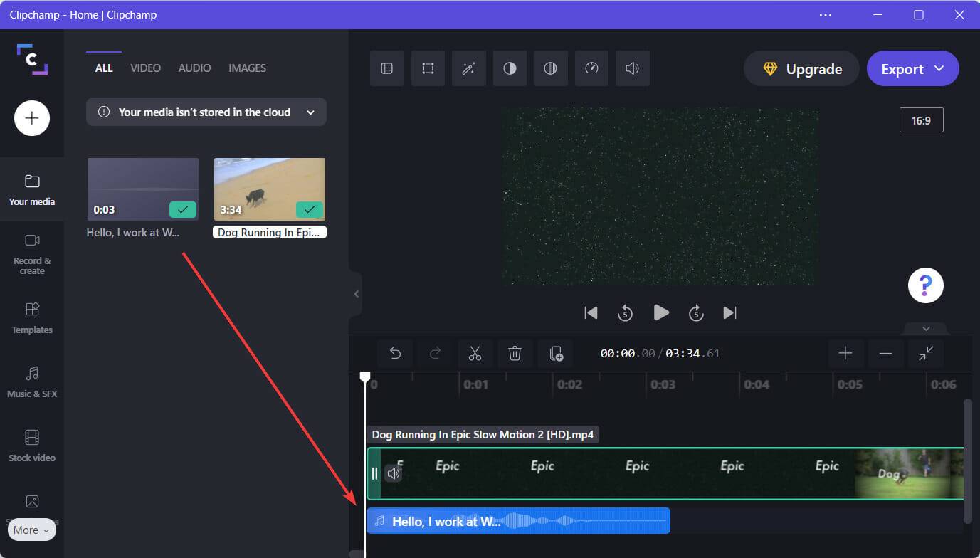Collapse the media sidebar panel chevron
Image resolution: width=980 pixels, height=558 pixels.
(356, 294)
